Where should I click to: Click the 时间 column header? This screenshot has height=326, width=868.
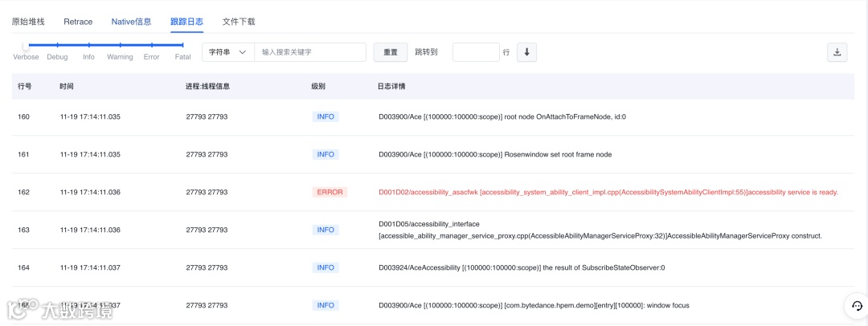coord(67,87)
